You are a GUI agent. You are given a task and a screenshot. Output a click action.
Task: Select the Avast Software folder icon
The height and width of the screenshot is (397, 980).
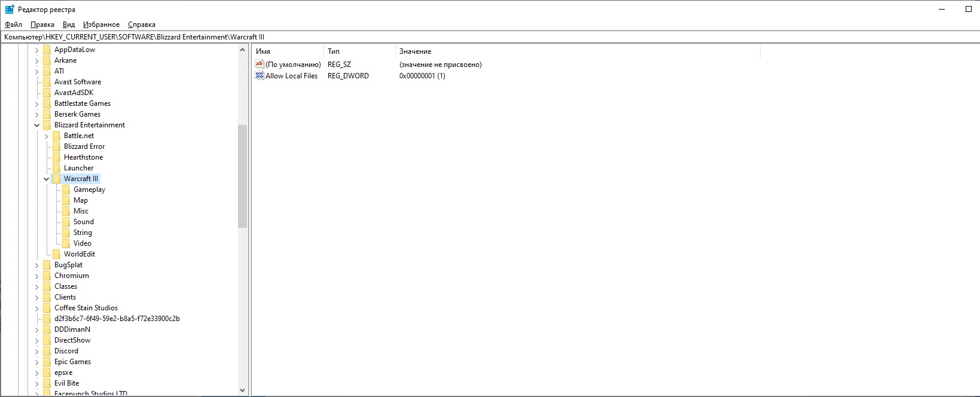click(x=47, y=82)
